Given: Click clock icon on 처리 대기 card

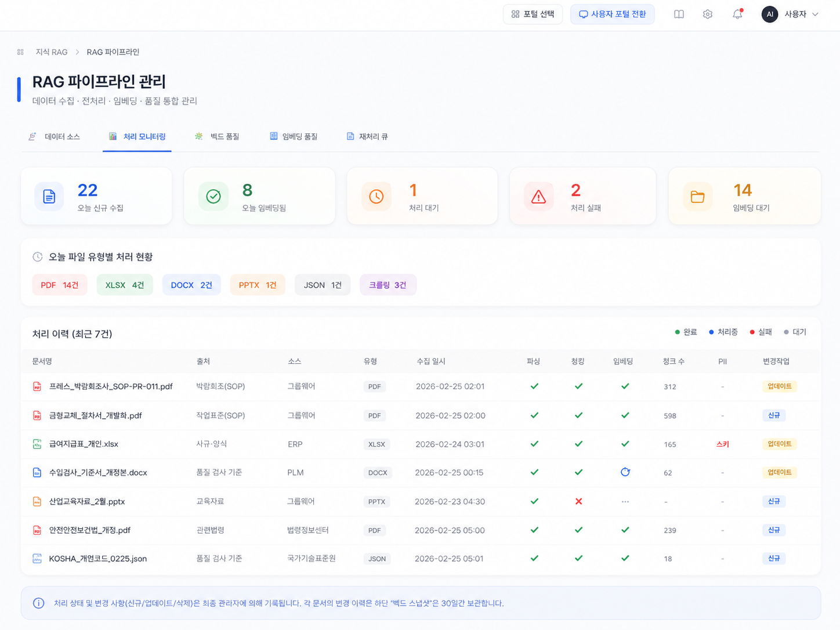Looking at the screenshot, I should pyautogui.click(x=376, y=197).
